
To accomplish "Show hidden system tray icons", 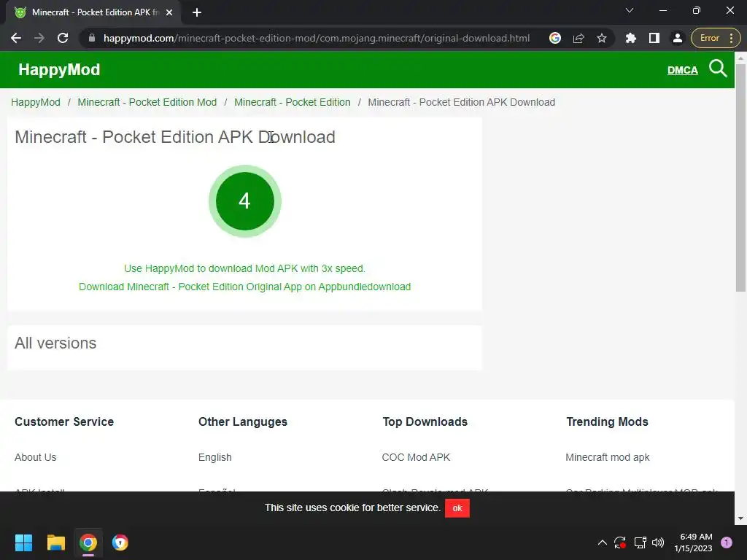I will coord(602,542).
